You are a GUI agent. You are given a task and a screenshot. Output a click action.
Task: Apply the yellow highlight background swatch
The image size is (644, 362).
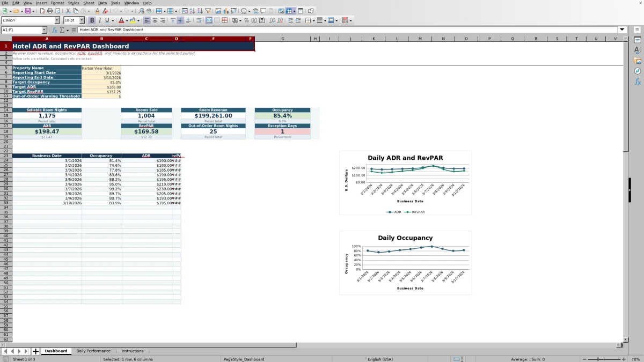pyautogui.click(x=133, y=20)
